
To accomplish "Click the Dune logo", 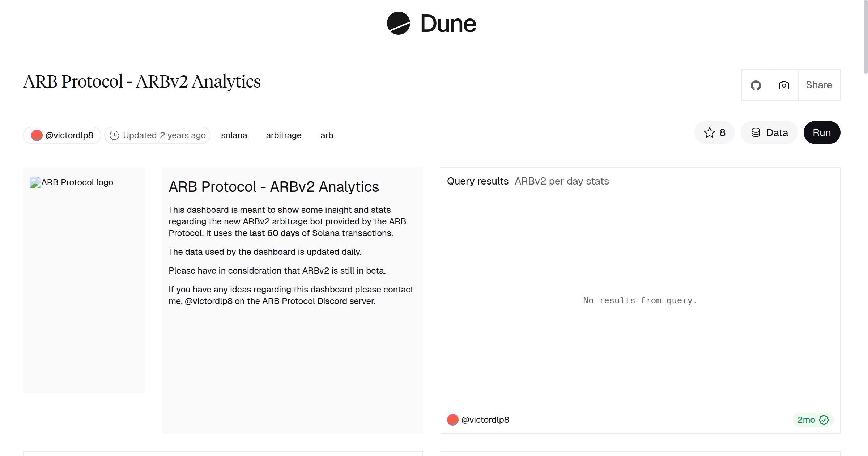I will click(x=431, y=24).
